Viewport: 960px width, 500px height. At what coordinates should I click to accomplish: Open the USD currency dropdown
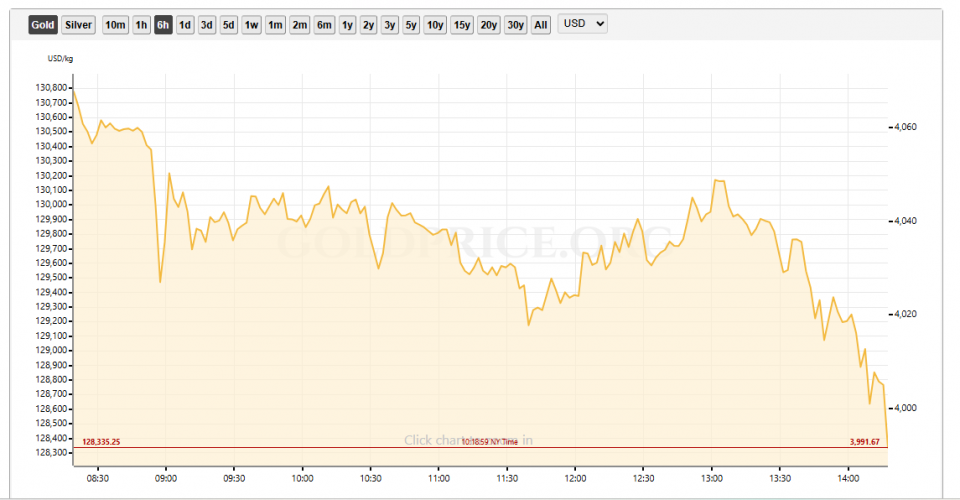(x=583, y=24)
